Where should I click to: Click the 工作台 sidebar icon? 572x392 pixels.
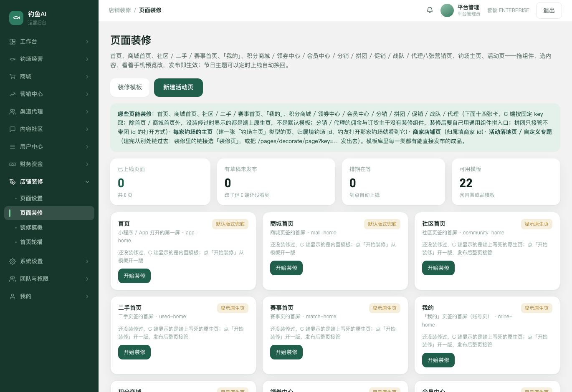click(x=13, y=42)
